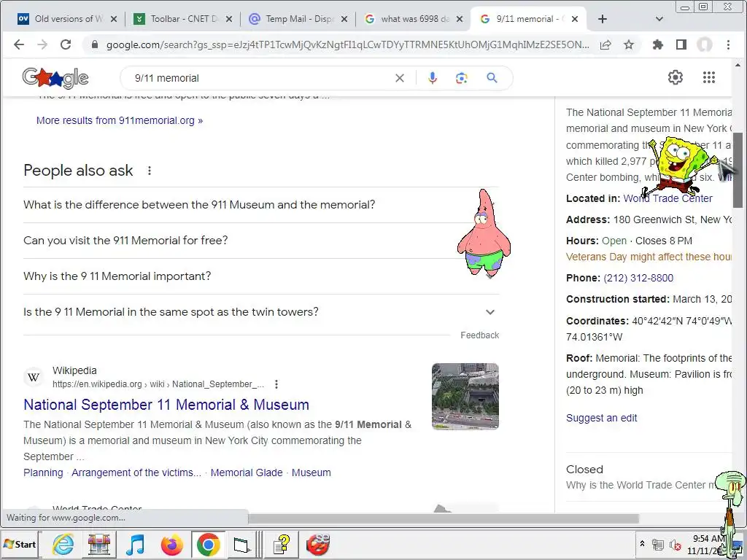Click the address bar URL
The width and height of the screenshot is (747, 560).
coord(348,44)
